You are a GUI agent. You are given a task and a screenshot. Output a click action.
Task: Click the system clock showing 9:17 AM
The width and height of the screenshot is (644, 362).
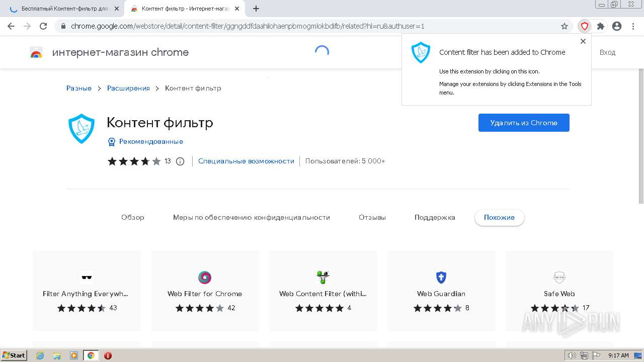tap(618, 355)
